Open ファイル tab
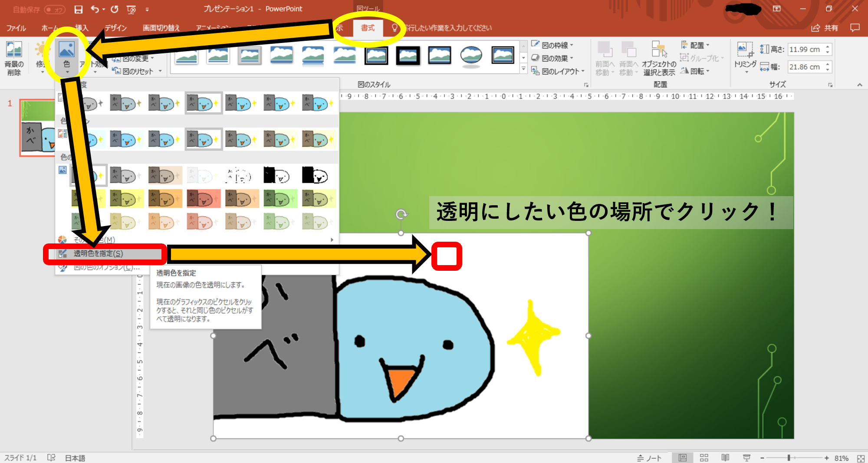The width and height of the screenshot is (868, 463). coord(16,28)
